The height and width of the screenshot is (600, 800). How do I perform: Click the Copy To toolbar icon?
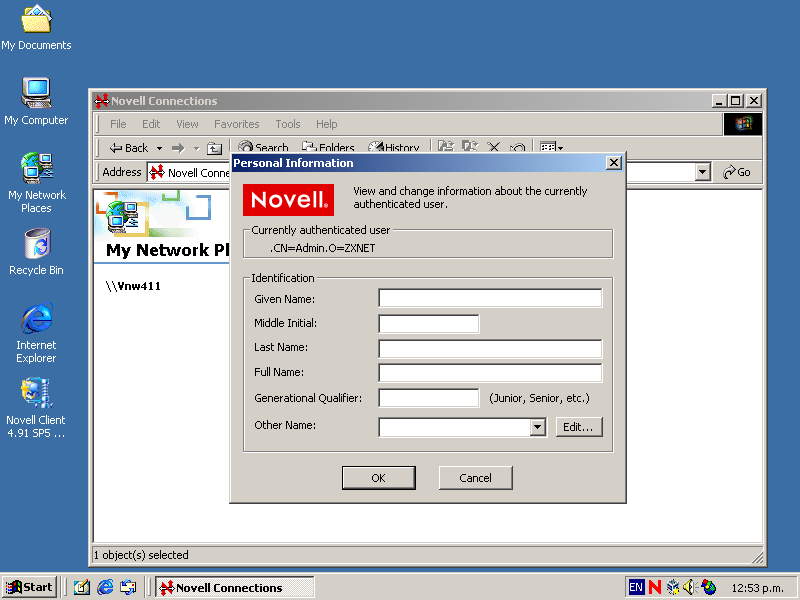click(469, 147)
